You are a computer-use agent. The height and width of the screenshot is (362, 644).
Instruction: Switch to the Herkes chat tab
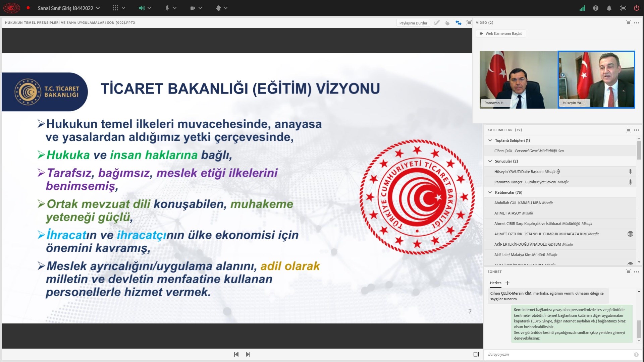pos(495,283)
